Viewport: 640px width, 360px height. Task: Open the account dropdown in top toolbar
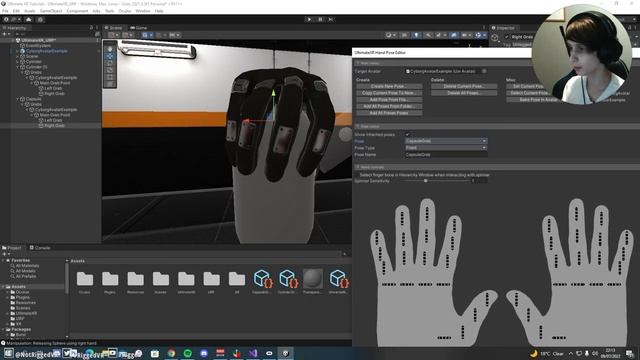pyautogui.click(x=12, y=19)
